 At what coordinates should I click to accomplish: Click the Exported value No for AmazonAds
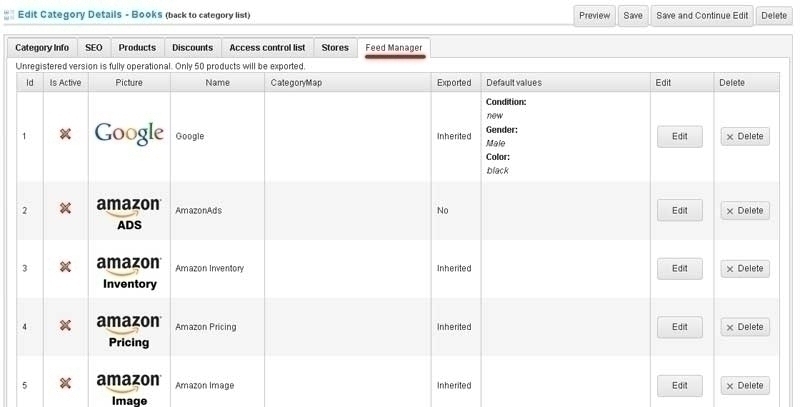[x=443, y=210]
